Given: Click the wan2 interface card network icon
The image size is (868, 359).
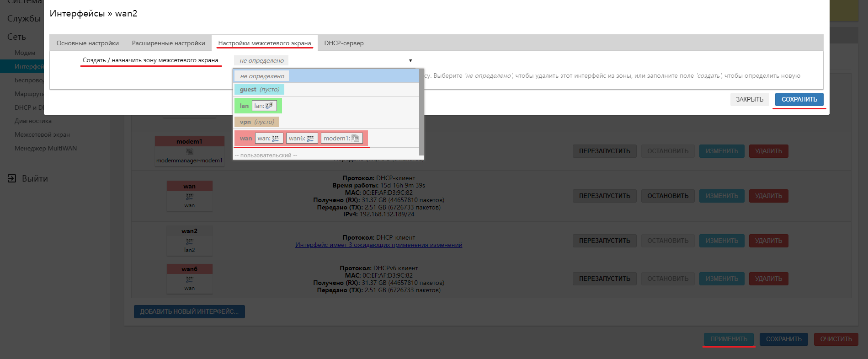Looking at the screenshot, I should pyautogui.click(x=189, y=241).
